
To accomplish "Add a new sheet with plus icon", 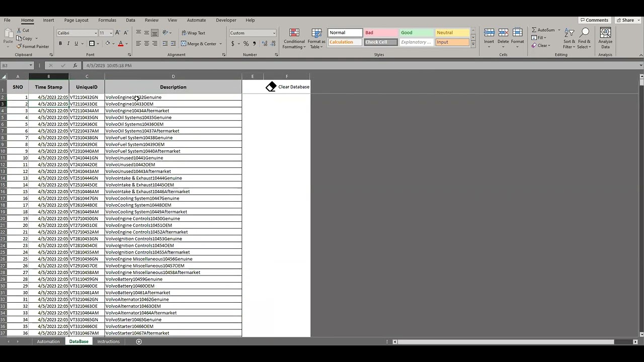I will [139, 342].
